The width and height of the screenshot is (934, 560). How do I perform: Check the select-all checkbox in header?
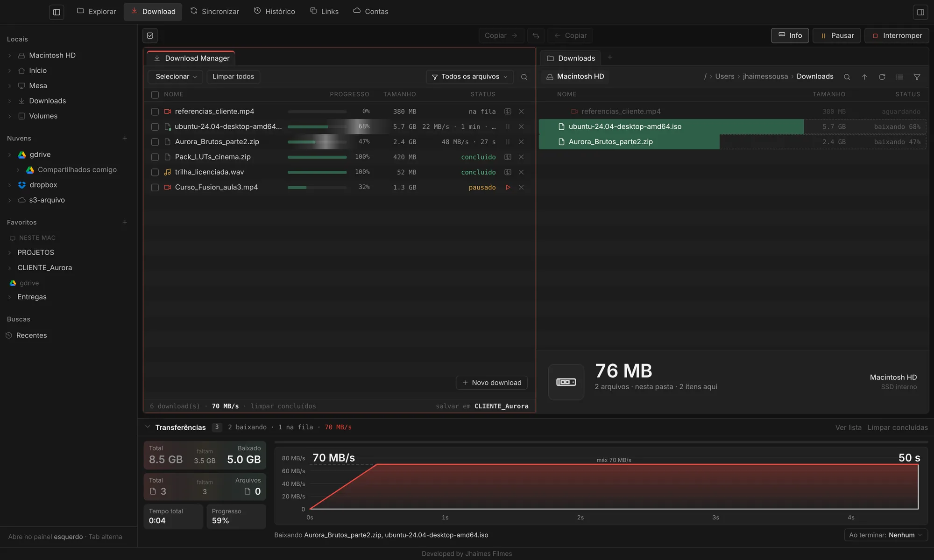click(x=155, y=95)
